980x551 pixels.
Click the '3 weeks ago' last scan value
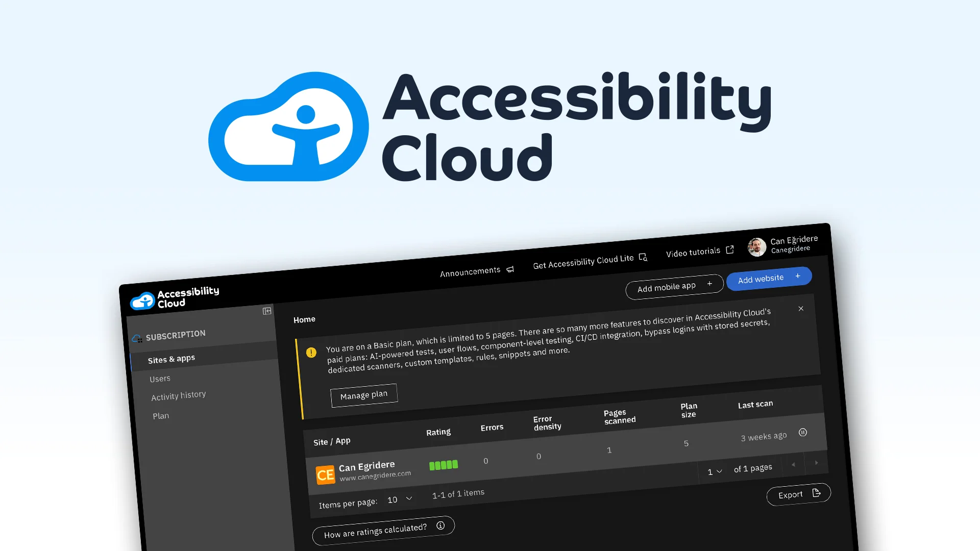764,437
